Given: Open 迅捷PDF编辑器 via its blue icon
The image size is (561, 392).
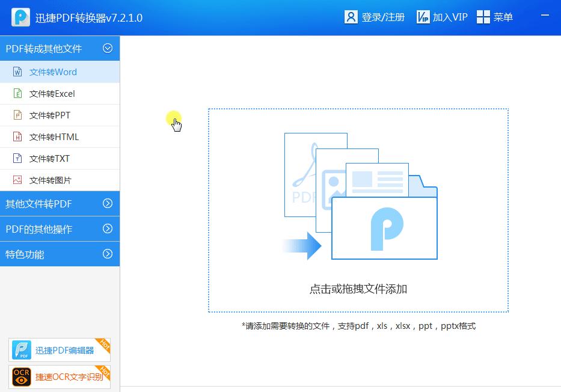Looking at the screenshot, I should 22,350.
